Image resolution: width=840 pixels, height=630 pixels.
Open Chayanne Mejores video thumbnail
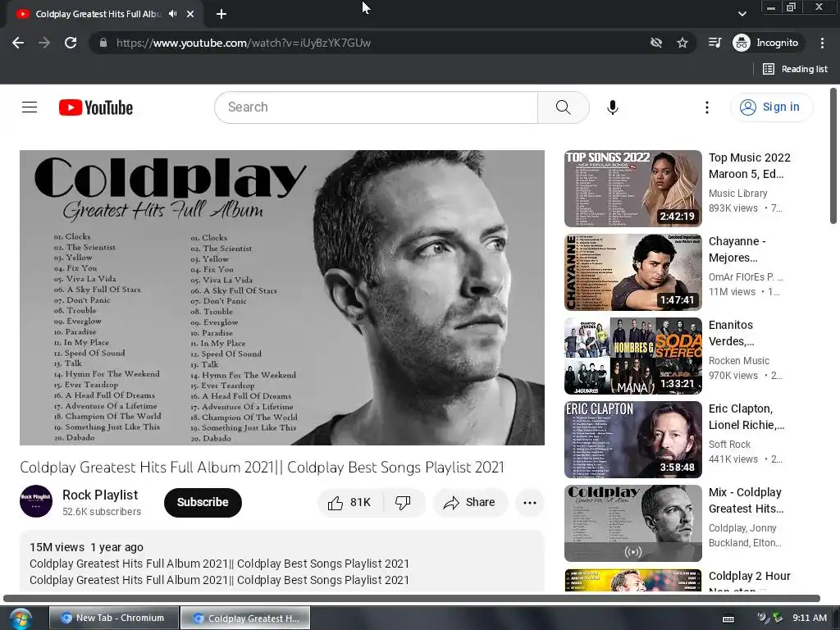(x=632, y=272)
